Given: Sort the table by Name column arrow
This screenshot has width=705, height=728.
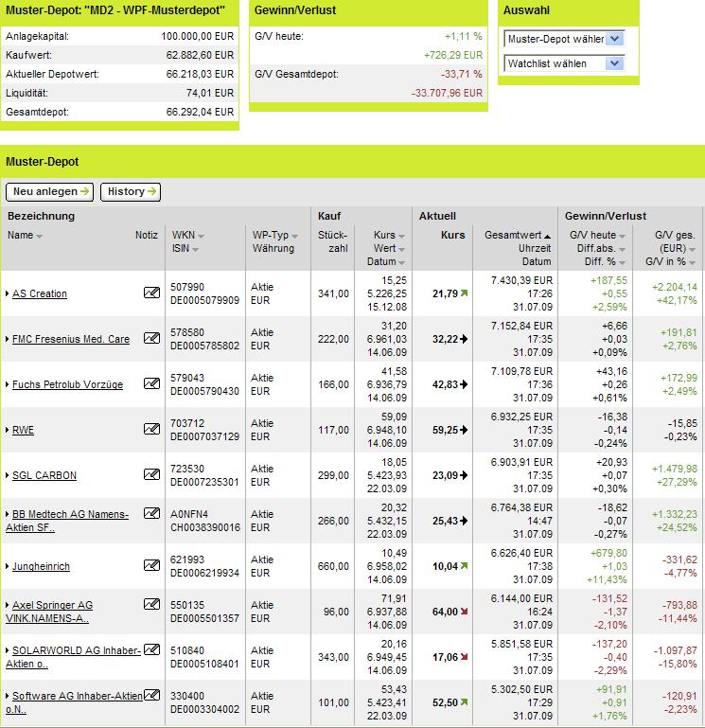Looking at the screenshot, I should (x=39, y=237).
